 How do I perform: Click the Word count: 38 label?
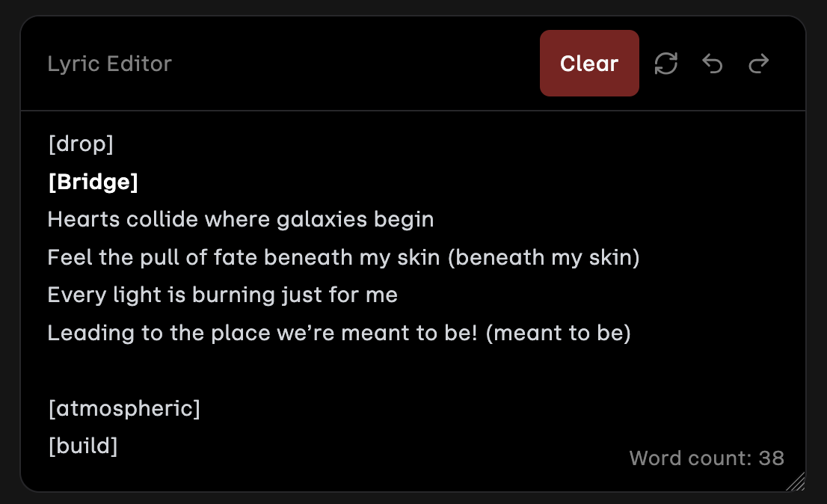(x=706, y=458)
